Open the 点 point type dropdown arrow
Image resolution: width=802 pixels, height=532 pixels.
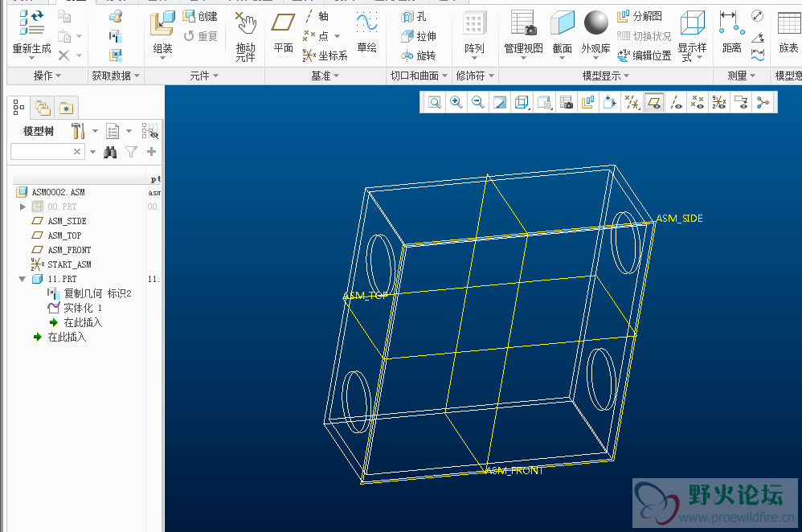337,36
